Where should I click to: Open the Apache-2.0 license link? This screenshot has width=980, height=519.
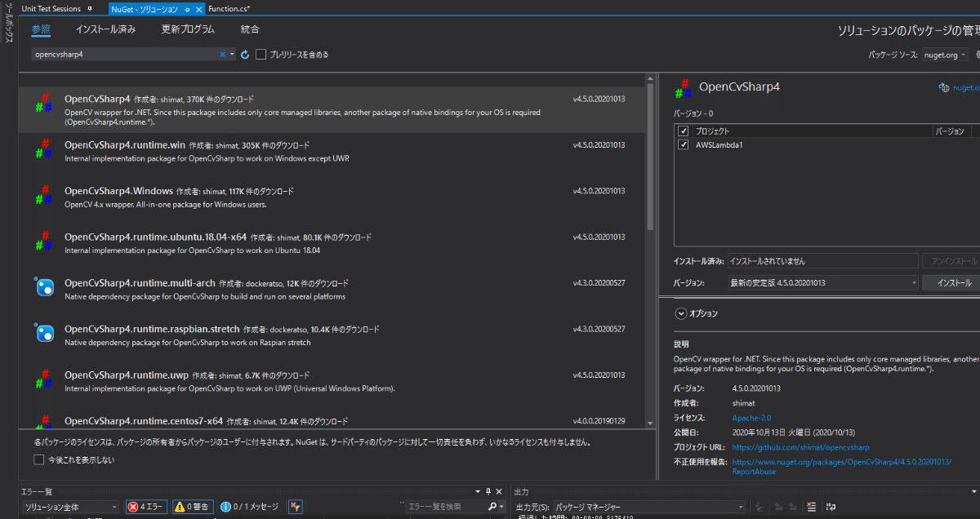coord(751,418)
